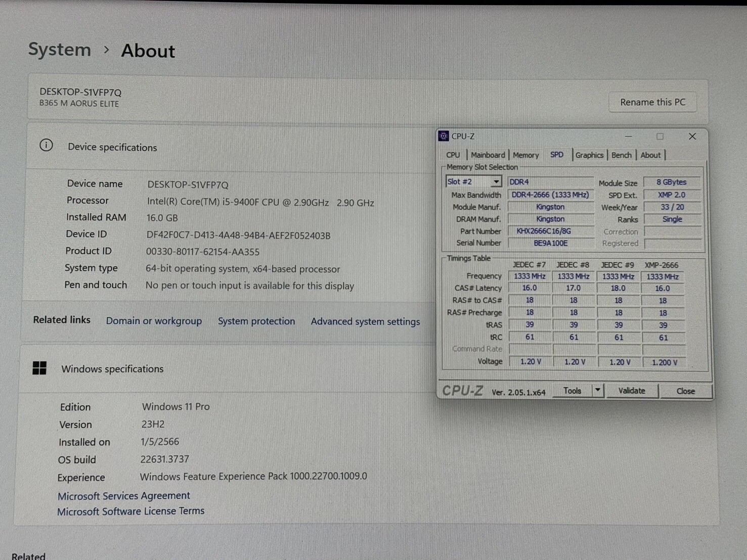Click the JEDEC #7 column header
747x560 pixels.
tap(529, 265)
